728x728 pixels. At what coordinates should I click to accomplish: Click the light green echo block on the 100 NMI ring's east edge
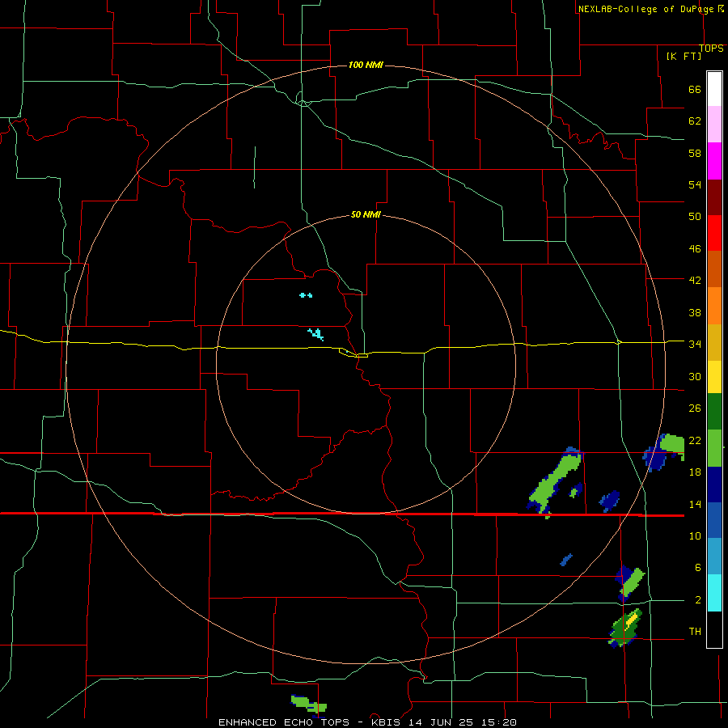tap(671, 446)
